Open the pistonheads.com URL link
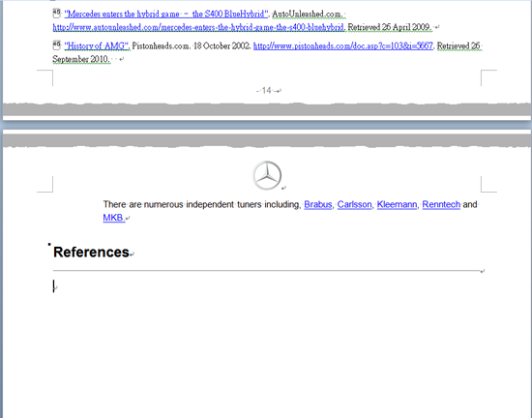Viewport: 532px width, 418px height. pos(343,45)
